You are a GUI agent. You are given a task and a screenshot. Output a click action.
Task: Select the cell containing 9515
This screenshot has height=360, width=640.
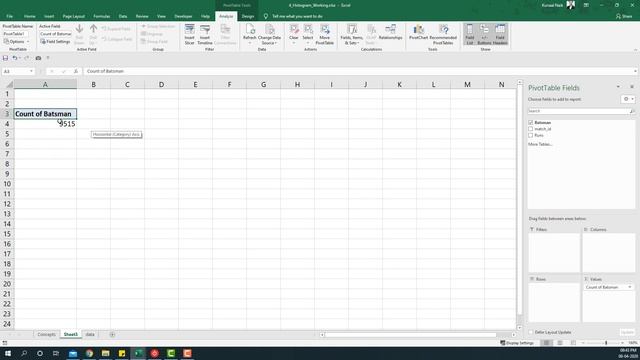click(45, 124)
